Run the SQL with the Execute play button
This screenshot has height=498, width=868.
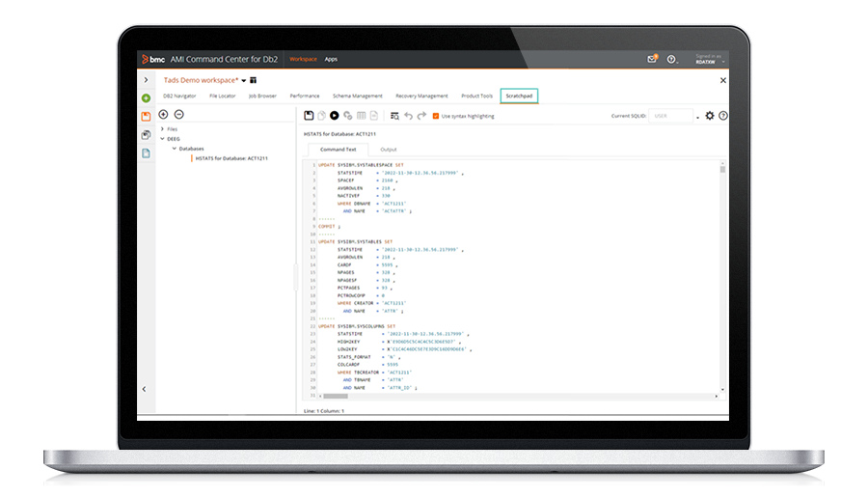335,116
